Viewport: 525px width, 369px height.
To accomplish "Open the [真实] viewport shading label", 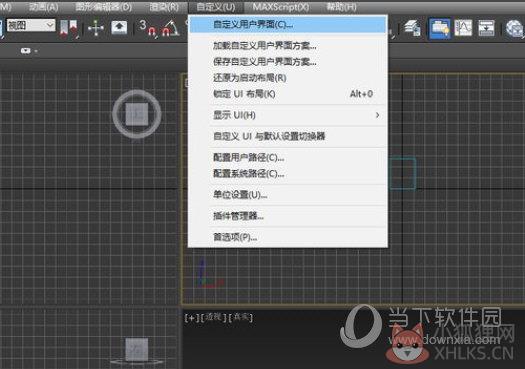I will click(x=241, y=317).
